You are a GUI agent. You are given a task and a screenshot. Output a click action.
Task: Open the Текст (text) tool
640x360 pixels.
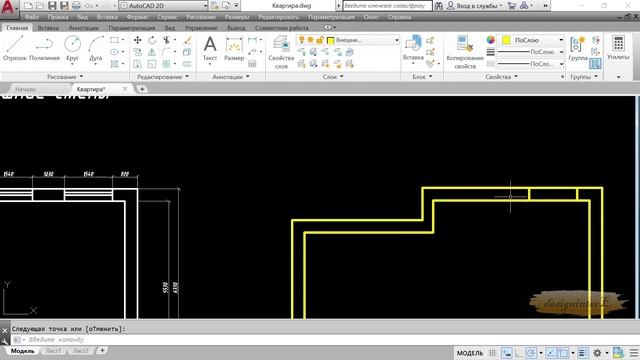click(x=210, y=49)
